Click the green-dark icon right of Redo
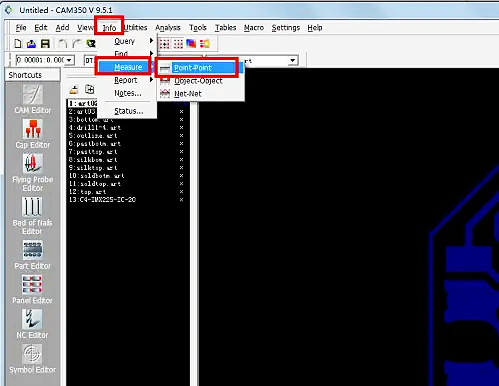This screenshot has height=386, width=499. tap(91, 44)
